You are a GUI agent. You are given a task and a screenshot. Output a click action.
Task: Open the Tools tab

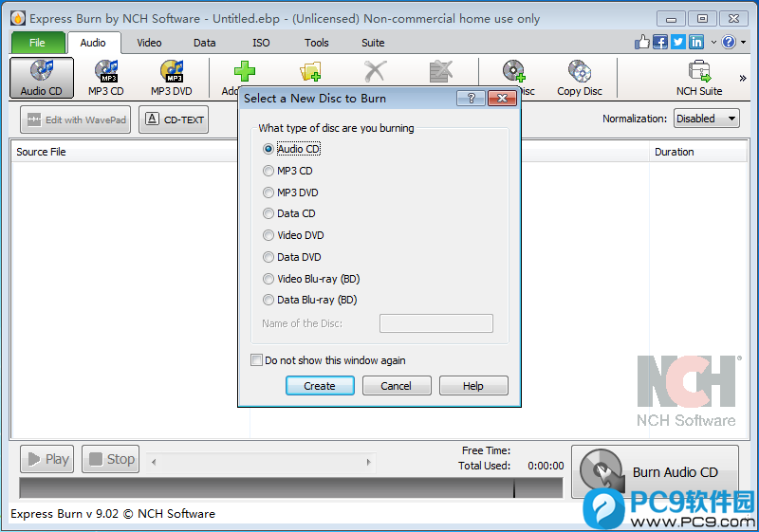(317, 43)
